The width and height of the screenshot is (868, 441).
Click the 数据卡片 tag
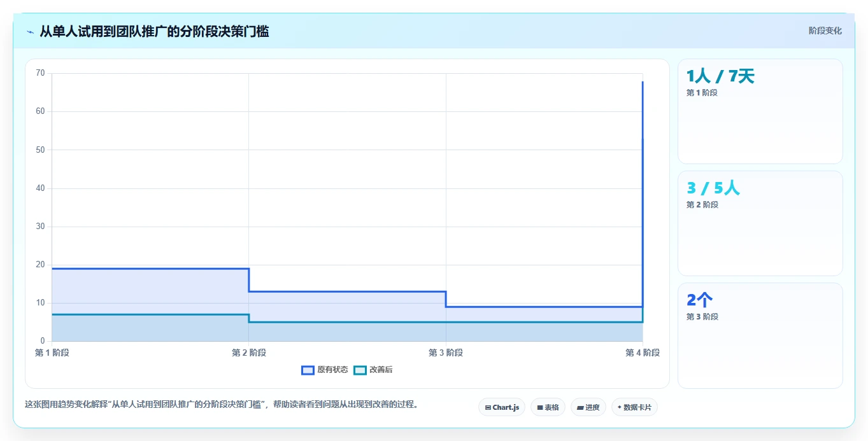[634, 407]
